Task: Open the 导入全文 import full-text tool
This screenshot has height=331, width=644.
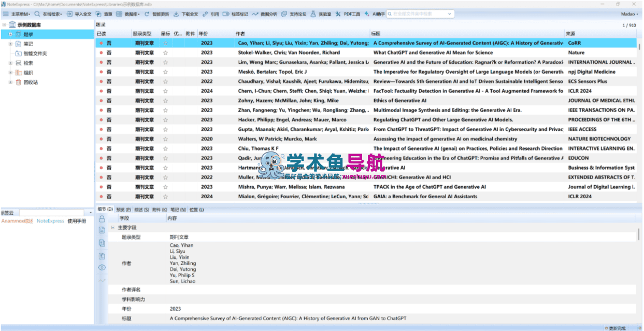Action: coord(79,14)
